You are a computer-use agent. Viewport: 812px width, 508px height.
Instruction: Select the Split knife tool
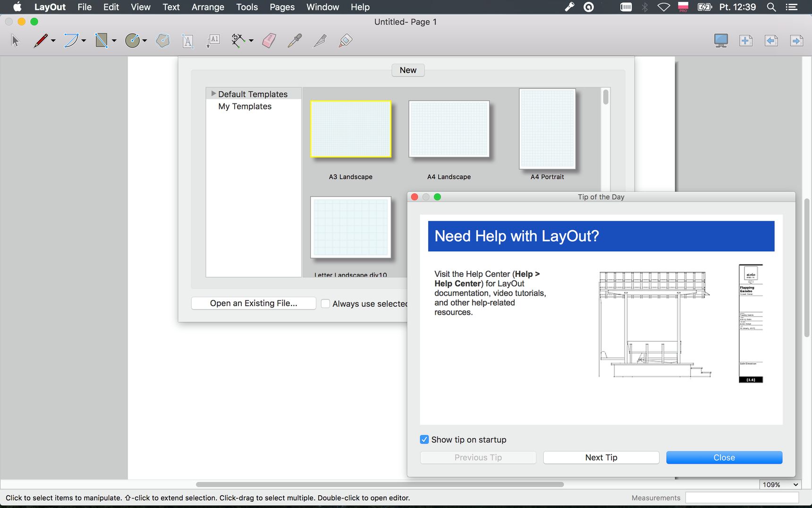(x=320, y=41)
